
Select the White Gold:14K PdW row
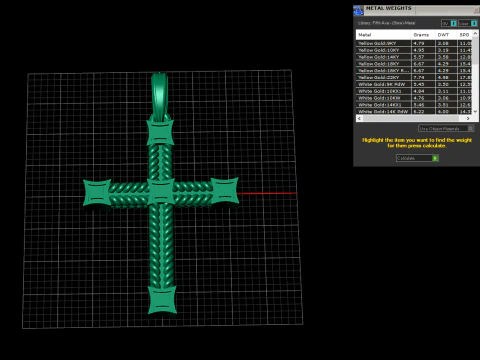pos(414,111)
